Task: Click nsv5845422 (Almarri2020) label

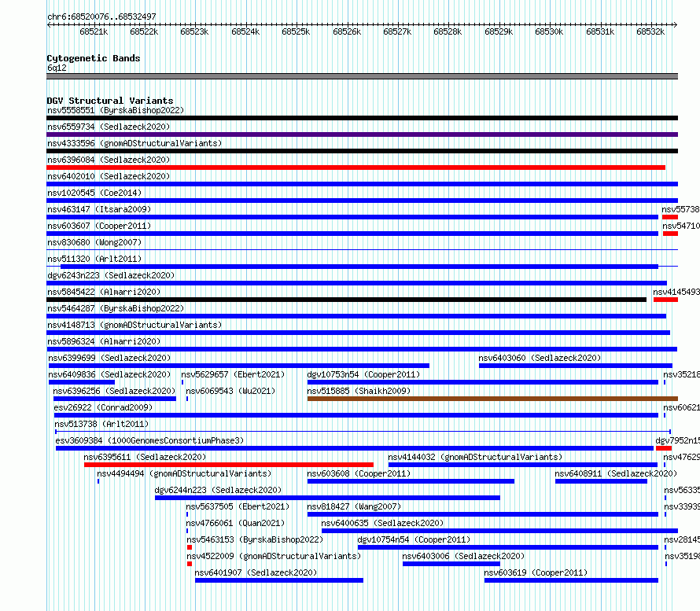Action: point(104,292)
